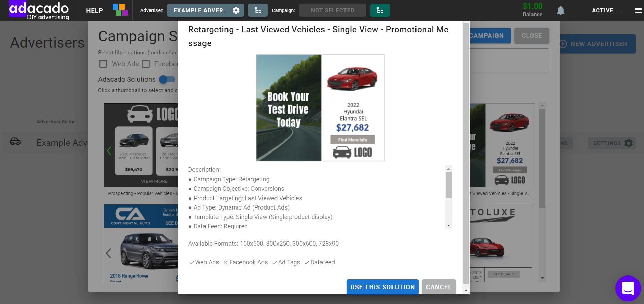The width and height of the screenshot is (644, 304).
Task: Toggle the Adacado Solutions switch
Action: coord(167,79)
